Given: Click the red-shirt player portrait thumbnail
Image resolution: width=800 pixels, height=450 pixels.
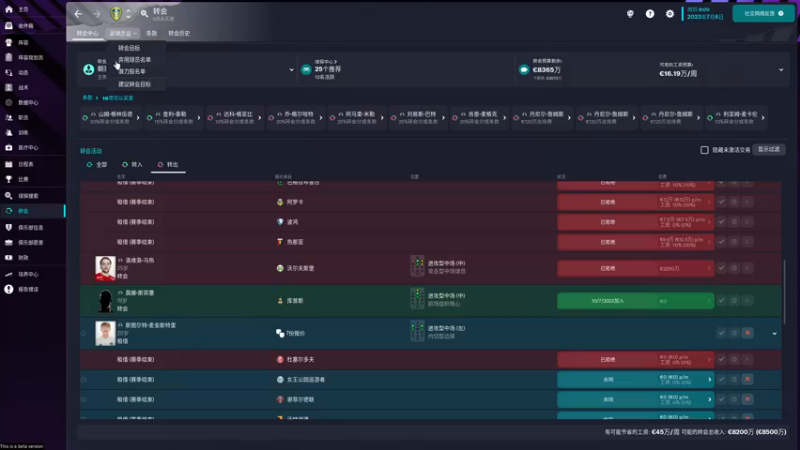Looking at the screenshot, I should (x=105, y=268).
